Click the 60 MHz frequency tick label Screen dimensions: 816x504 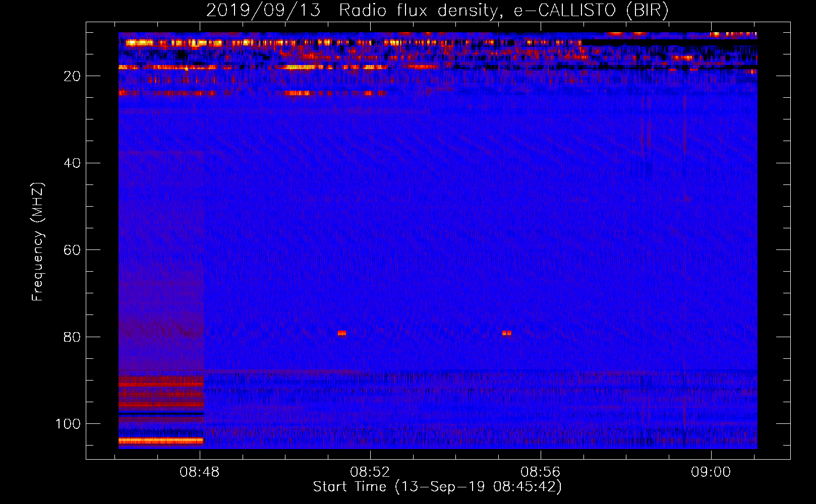click(73, 250)
